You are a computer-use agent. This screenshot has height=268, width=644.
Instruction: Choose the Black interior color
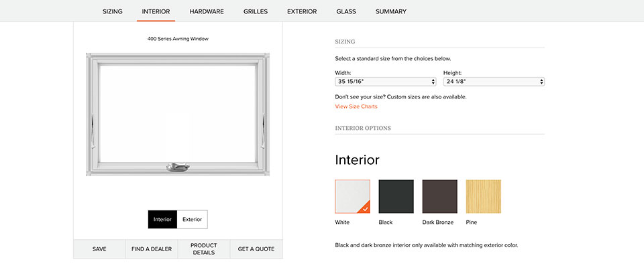tap(396, 196)
